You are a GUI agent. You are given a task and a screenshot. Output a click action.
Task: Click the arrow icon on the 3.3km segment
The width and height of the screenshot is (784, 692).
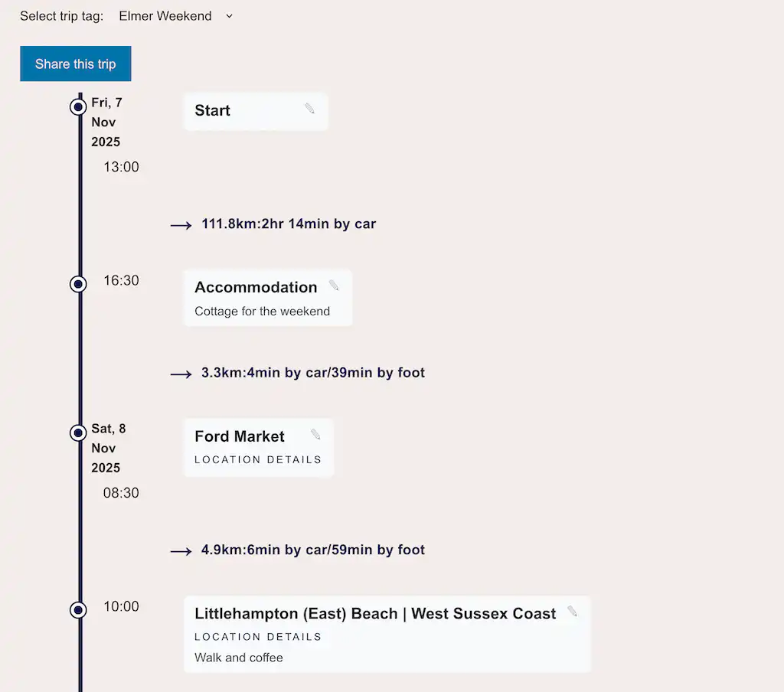click(x=179, y=374)
